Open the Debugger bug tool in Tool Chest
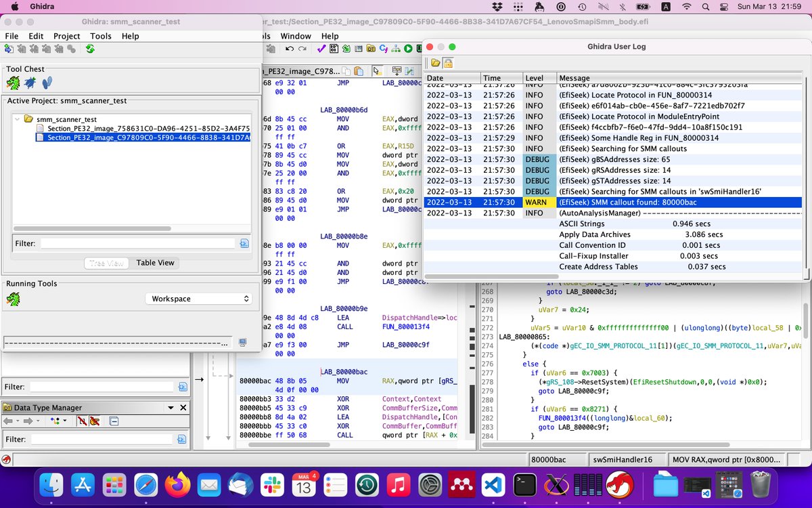The height and width of the screenshot is (508, 812). coord(30,83)
